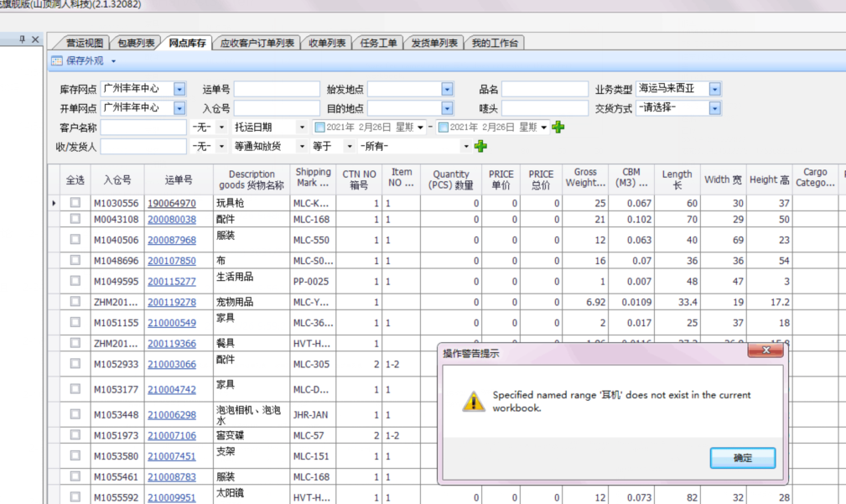Open the 业务类型 dropdown
The width and height of the screenshot is (846, 504).
click(x=714, y=89)
